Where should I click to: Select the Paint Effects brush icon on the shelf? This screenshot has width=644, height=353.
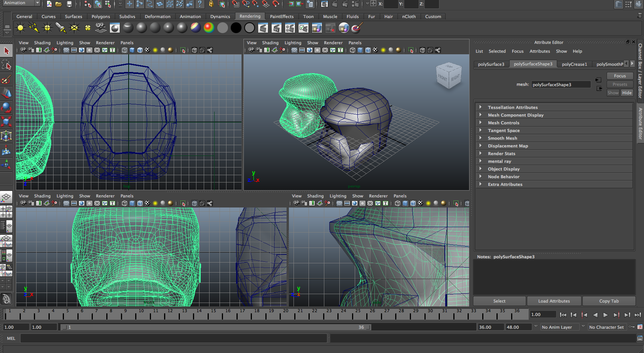click(357, 28)
